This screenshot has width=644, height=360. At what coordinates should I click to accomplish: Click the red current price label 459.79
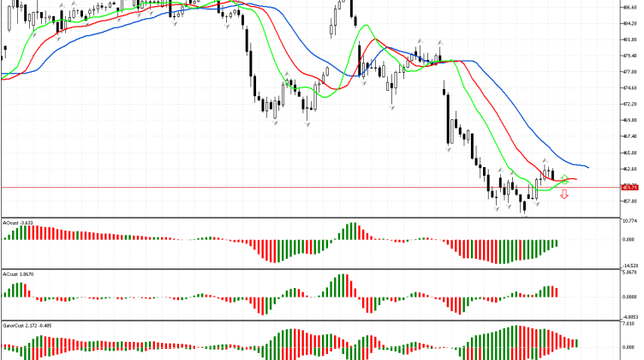(629, 187)
